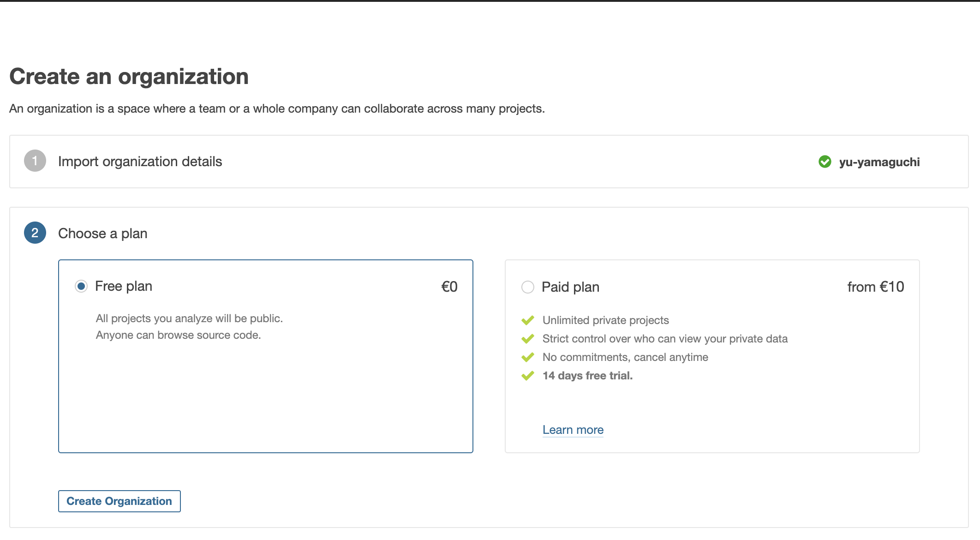Click the checkmark beside 14 days free trial

[529, 376]
